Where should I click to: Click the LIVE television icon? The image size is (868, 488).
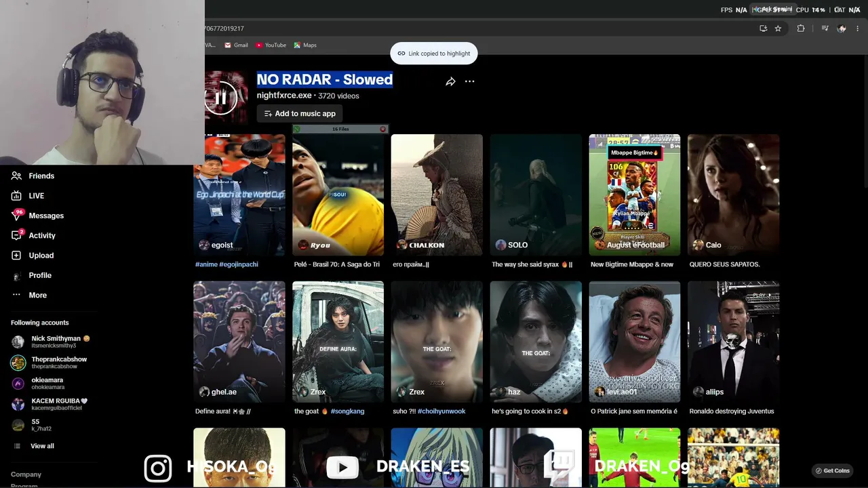[x=16, y=196]
